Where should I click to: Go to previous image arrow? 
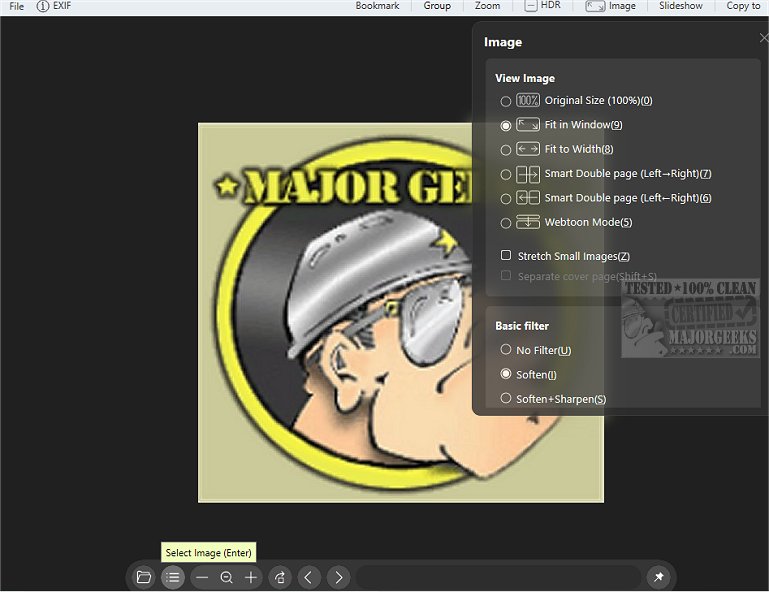pyautogui.click(x=309, y=577)
